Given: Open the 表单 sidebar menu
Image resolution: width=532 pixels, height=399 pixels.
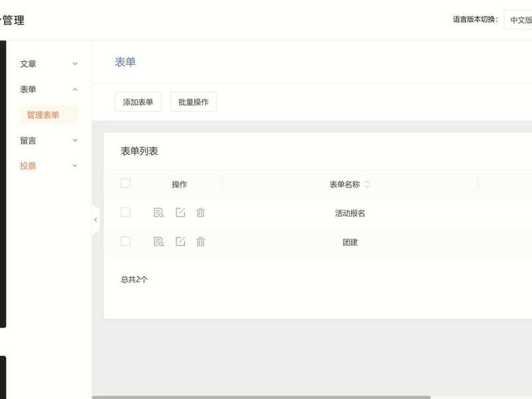Looking at the screenshot, I should [49, 89].
